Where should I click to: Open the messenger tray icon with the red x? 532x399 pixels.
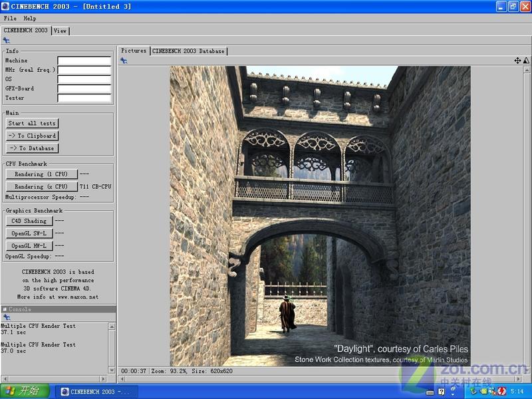(x=492, y=392)
